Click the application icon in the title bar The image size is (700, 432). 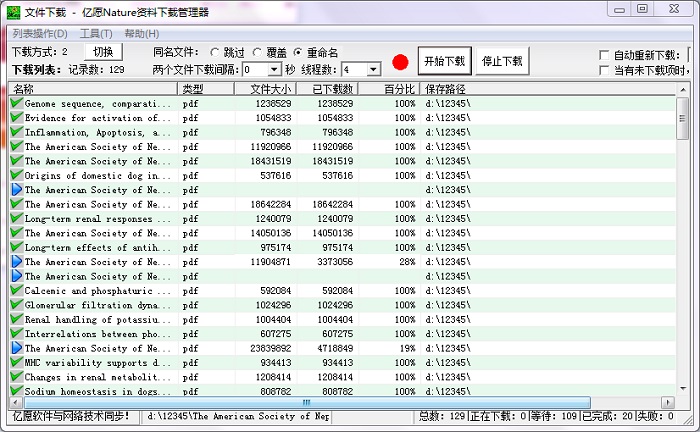click(x=13, y=12)
